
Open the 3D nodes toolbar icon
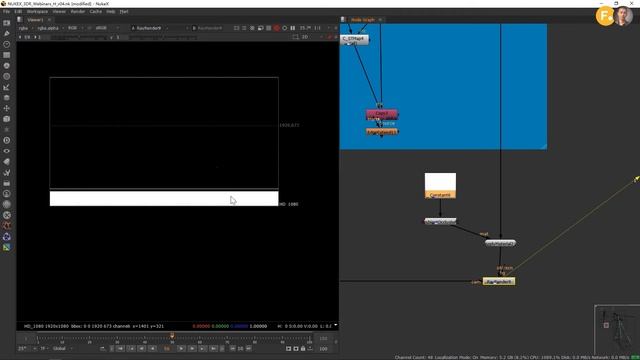pyautogui.click(x=7, y=119)
